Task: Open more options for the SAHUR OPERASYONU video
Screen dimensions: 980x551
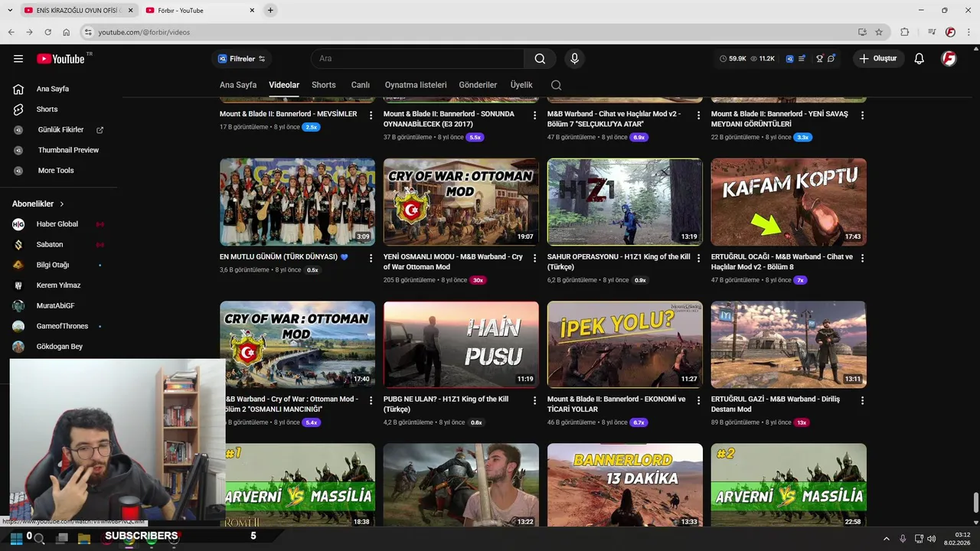Action: point(698,259)
